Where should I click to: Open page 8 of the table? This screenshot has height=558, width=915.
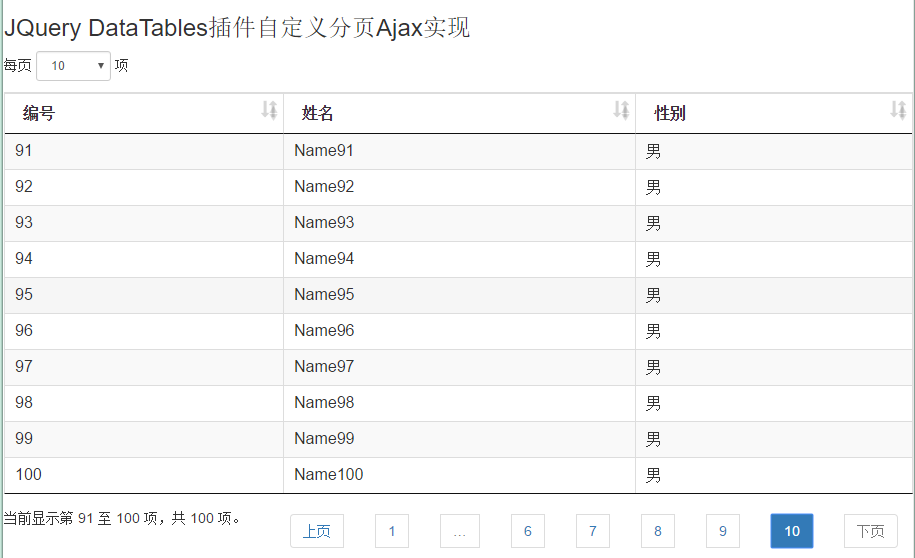click(x=657, y=531)
